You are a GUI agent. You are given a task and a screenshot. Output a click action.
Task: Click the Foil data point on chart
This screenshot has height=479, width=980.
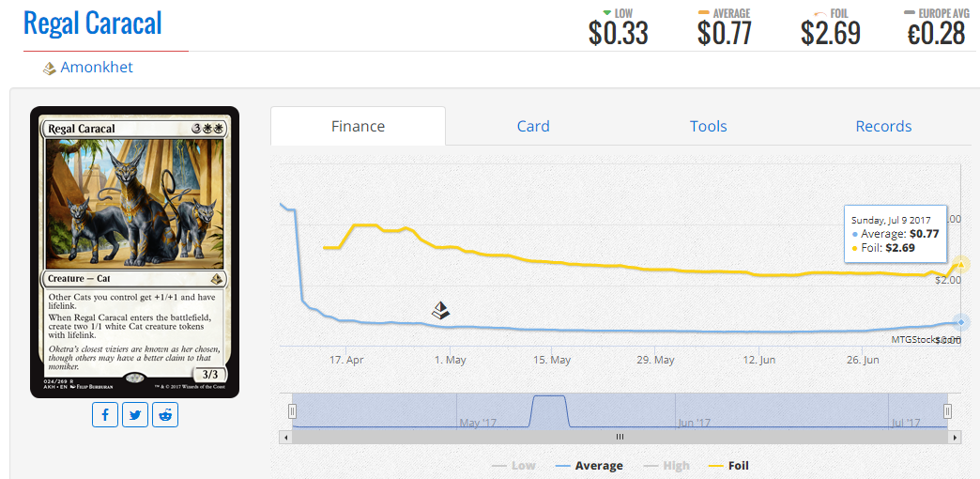tap(961, 265)
